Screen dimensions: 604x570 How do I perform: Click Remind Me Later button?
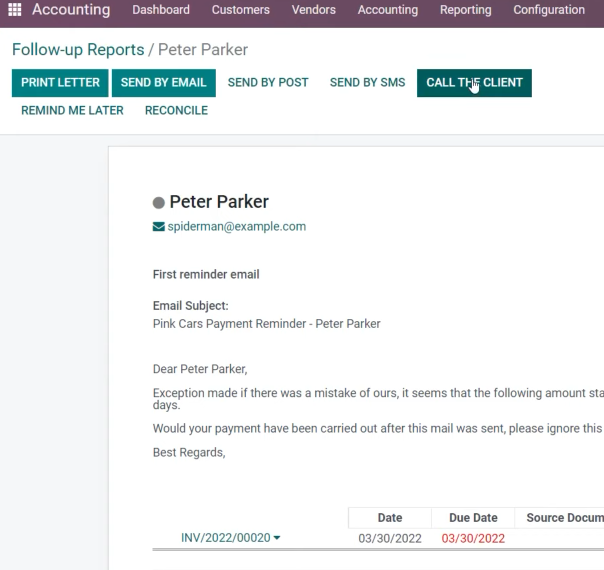pos(72,111)
